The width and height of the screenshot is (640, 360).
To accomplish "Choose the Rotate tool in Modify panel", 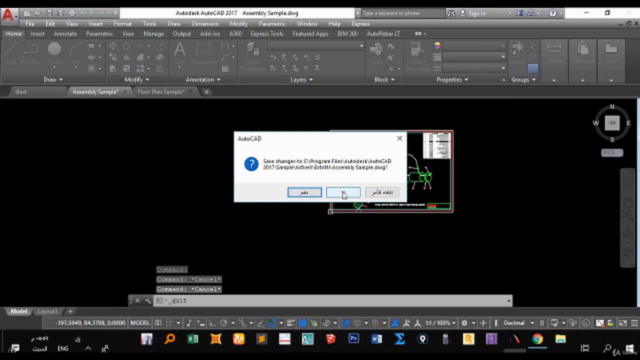I will click(127, 46).
